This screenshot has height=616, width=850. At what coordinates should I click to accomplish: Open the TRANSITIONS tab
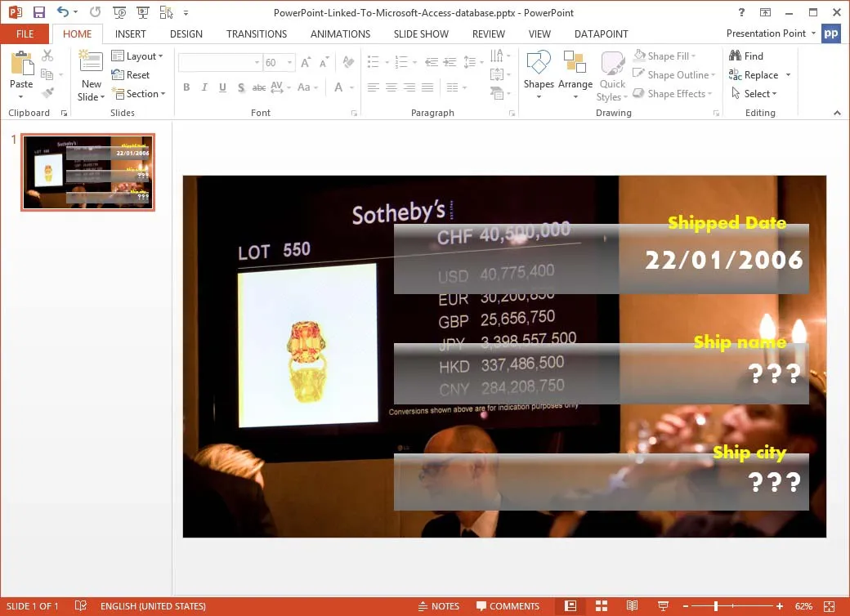point(256,33)
